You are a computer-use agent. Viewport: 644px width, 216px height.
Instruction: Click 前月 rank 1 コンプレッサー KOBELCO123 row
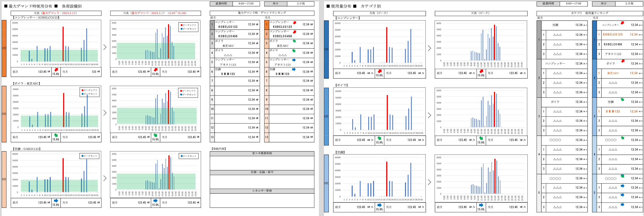[235, 25]
